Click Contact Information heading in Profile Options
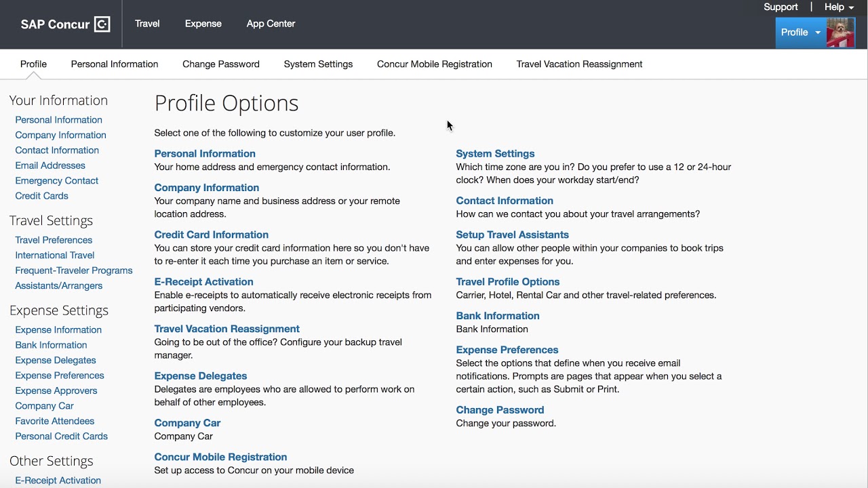The height and width of the screenshot is (488, 868). point(505,201)
